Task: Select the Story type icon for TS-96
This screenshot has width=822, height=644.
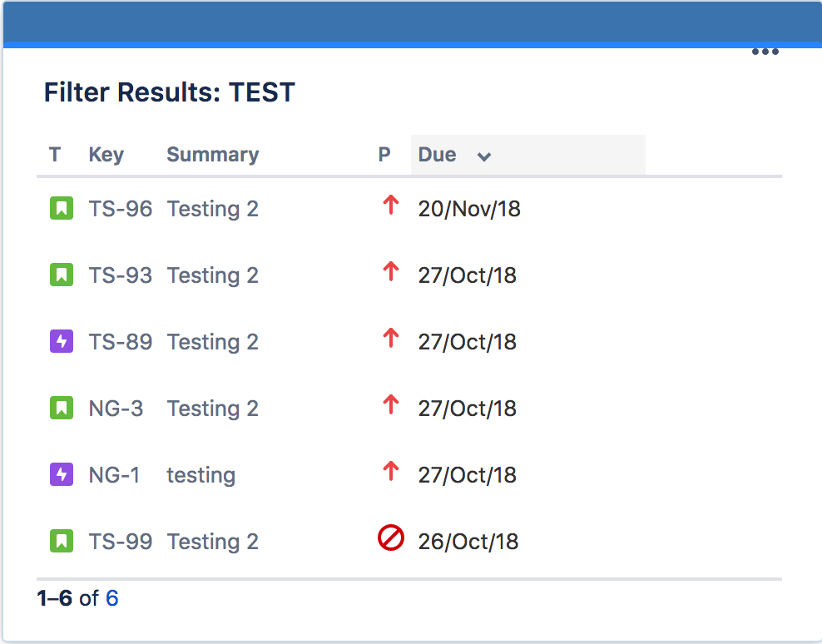Action: 62,209
